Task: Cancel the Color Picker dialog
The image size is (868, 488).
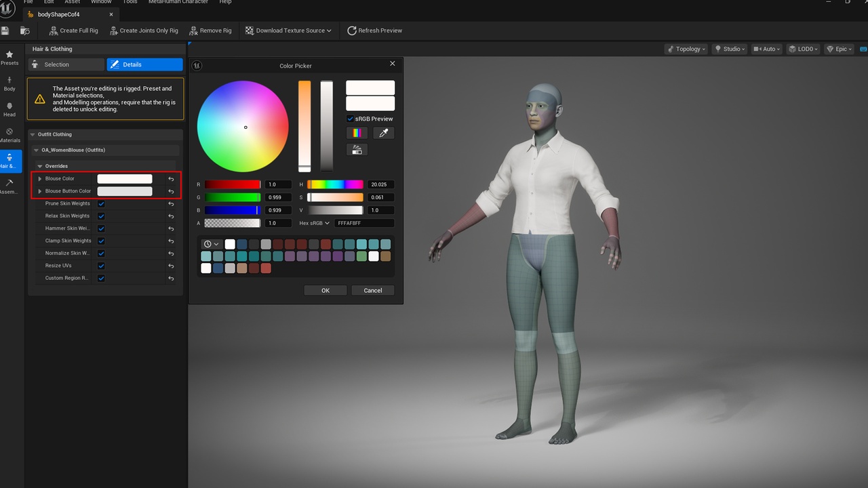Action: (x=373, y=290)
